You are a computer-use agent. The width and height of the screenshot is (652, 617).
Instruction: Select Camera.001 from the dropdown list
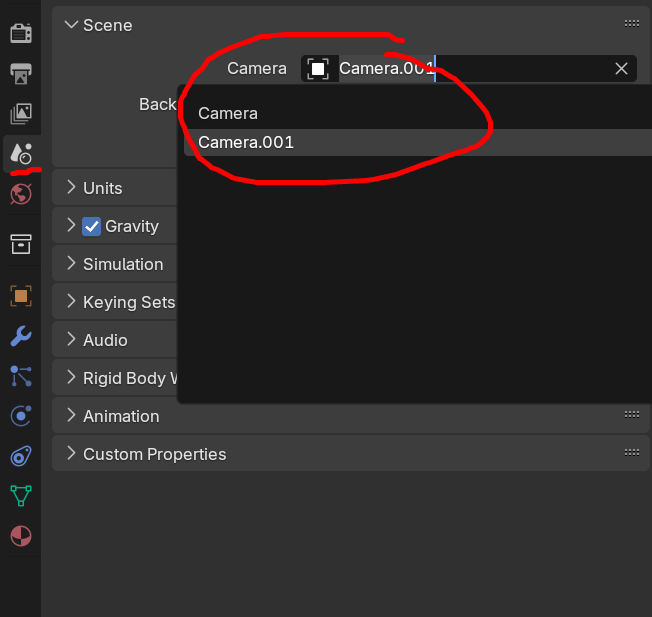tap(418, 143)
